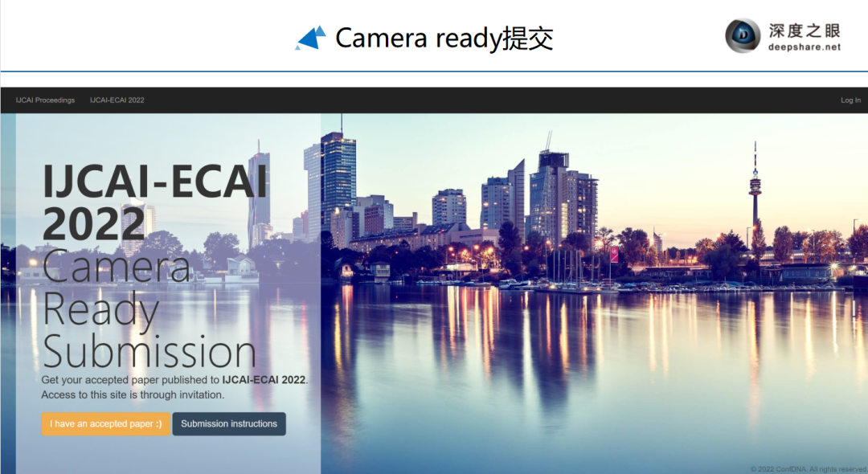The height and width of the screenshot is (474, 868).
Task: Click the 'Camera ready提交' slide title
Action: (444, 39)
